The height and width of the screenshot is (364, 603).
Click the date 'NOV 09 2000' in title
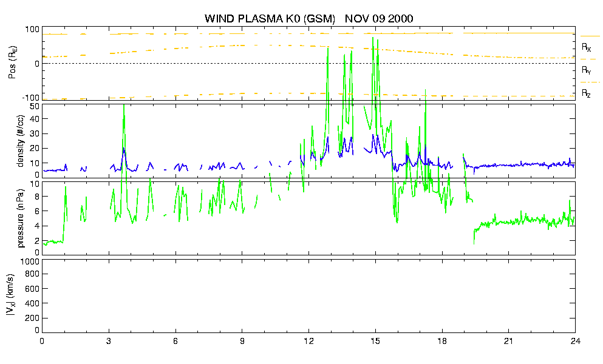pos(379,18)
